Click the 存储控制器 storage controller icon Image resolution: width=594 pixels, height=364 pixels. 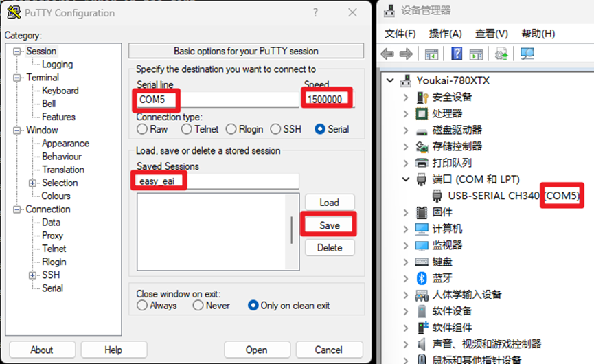point(422,146)
